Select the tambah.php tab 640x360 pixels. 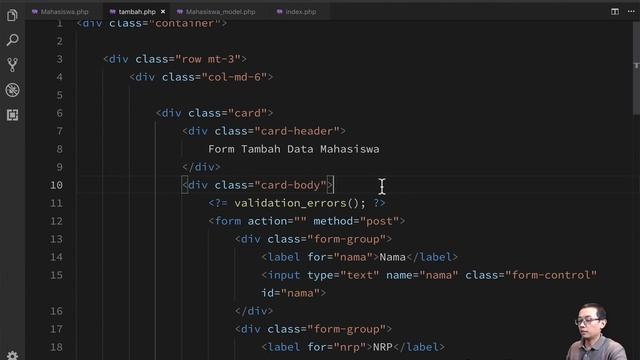click(x=137, y=12)
